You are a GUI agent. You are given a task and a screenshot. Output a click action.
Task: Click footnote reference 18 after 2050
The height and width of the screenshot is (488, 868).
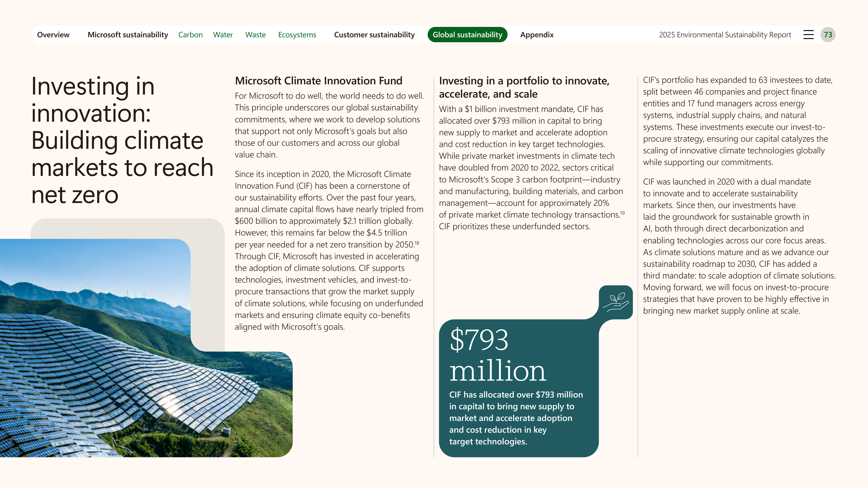point(417,243)
